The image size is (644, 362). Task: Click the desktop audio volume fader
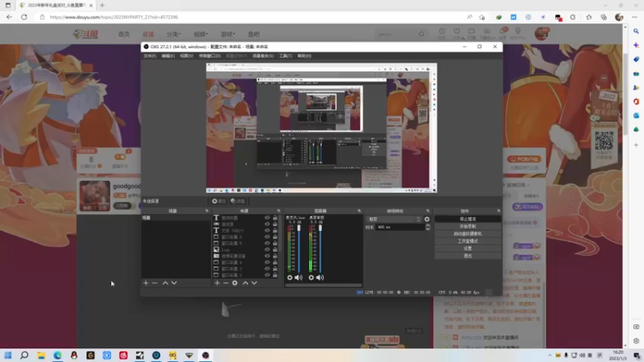coord(320,228)
